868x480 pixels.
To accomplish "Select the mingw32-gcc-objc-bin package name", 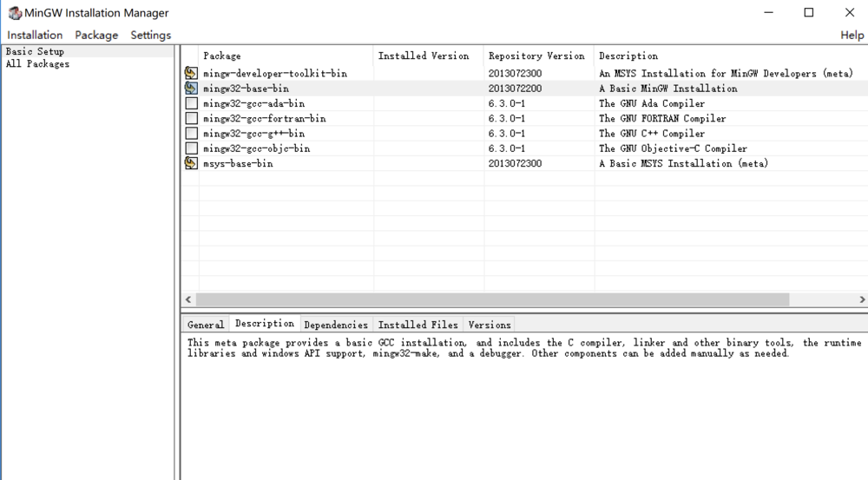I will coord(256,148).
